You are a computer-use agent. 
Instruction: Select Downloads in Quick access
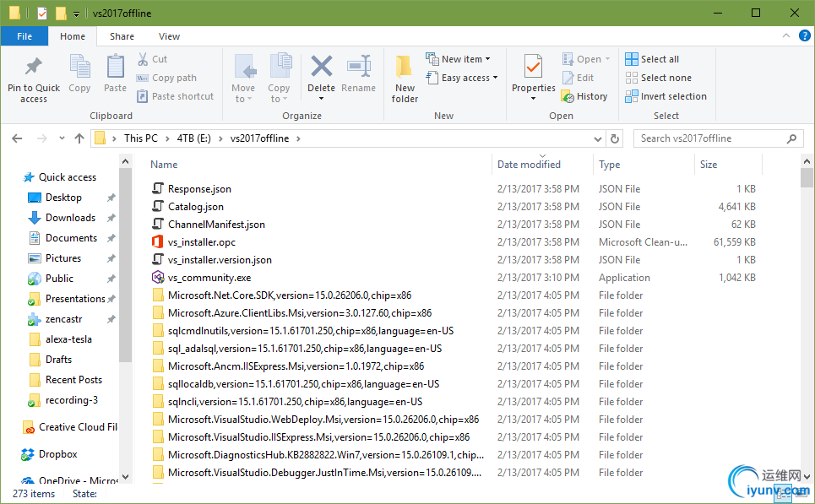[62, 218]
